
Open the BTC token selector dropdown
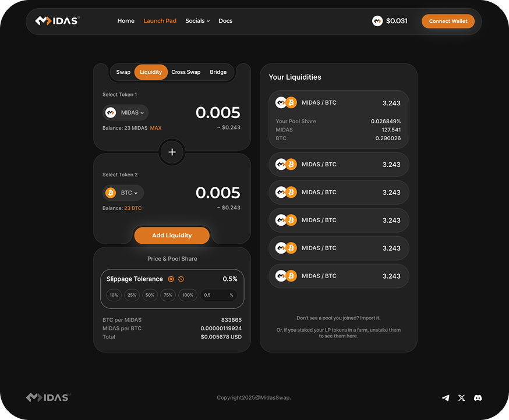pos(123,193)
